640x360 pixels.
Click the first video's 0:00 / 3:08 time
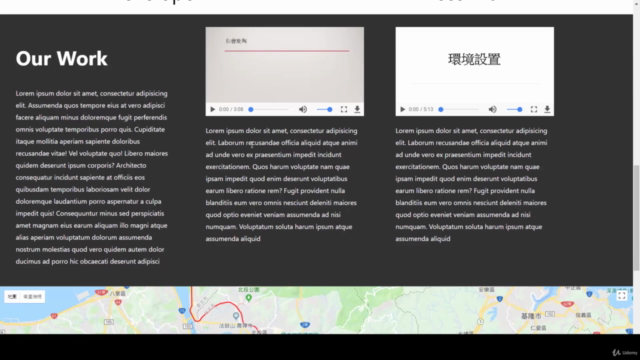[231, 109]
